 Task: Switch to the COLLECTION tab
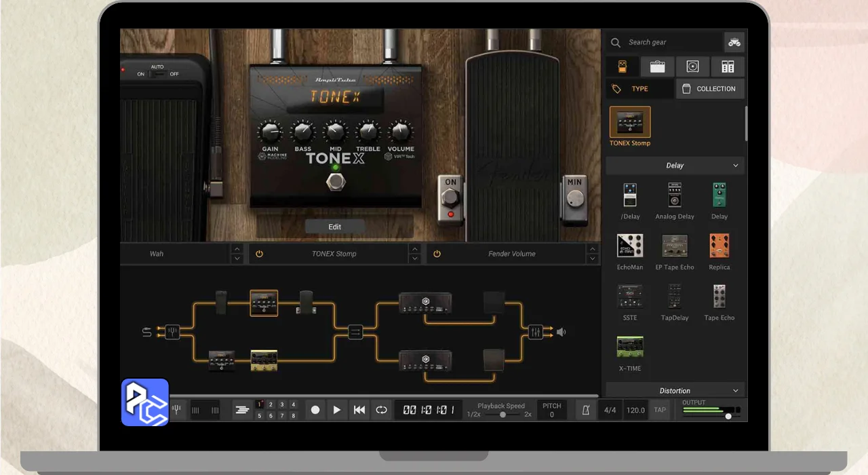tap(709, 89)
